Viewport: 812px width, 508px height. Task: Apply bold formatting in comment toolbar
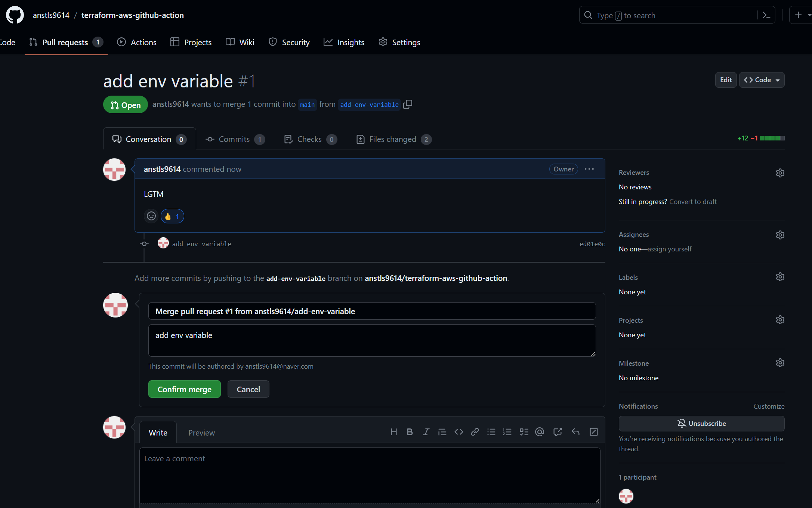point(410,432)
